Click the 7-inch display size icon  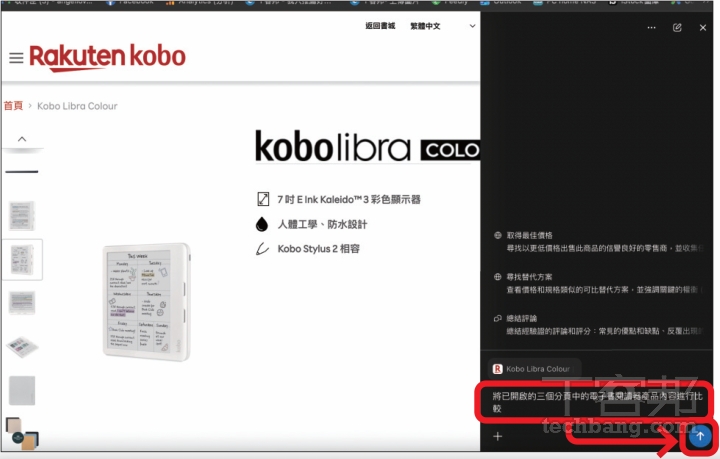click(263, 199)
